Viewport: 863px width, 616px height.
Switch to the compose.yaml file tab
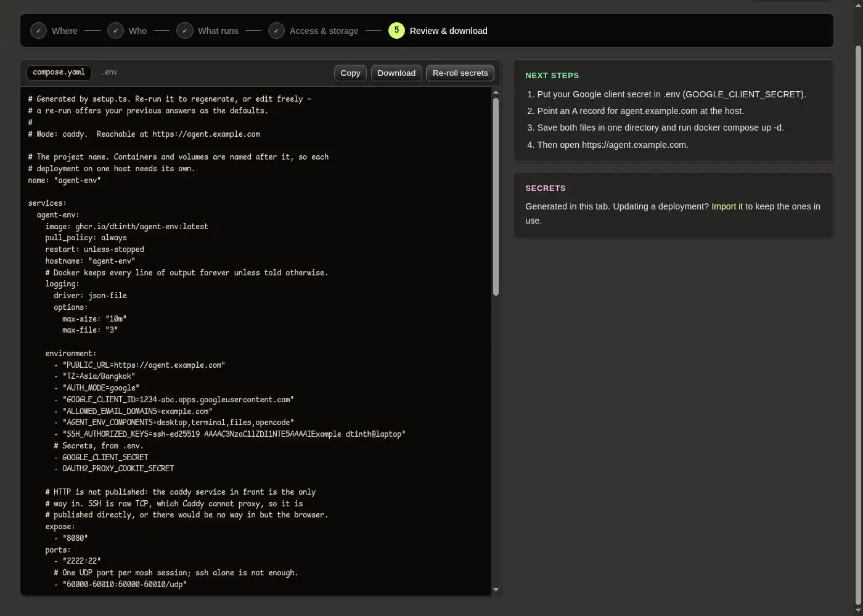[x=59, y=73]
